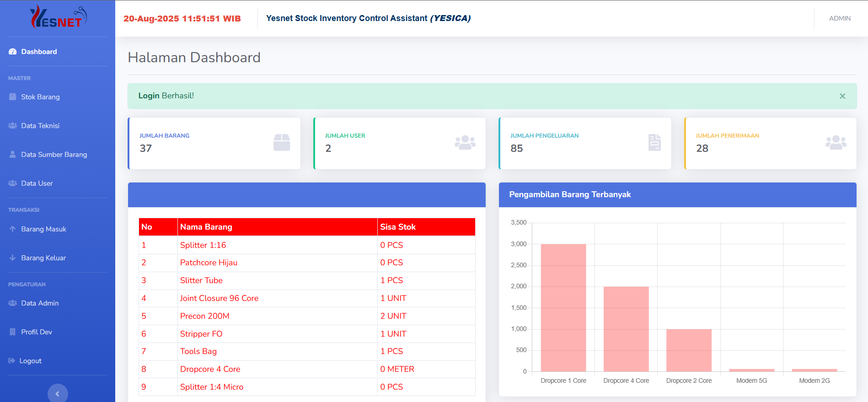Click the Yesnet logo in sidebar
This screenshot has width=868, height=402.
tap(58, 17)
